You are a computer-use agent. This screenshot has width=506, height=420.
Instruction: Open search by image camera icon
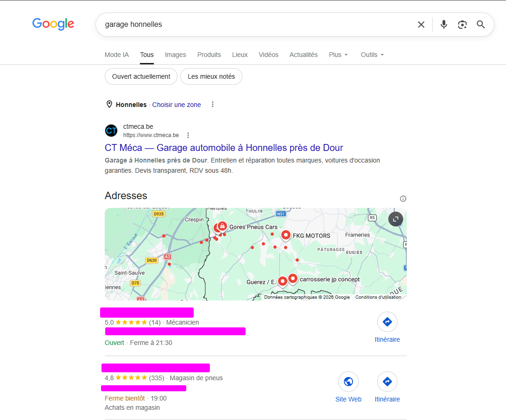point(462,25)
